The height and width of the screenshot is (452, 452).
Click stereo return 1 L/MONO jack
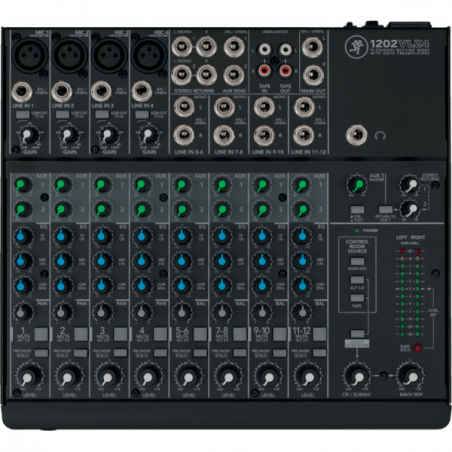[182, 47]
